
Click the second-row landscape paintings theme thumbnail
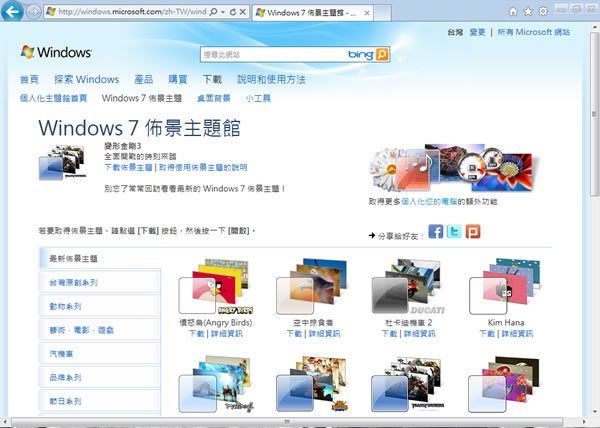pyautogui.click(x=216, y=384)
